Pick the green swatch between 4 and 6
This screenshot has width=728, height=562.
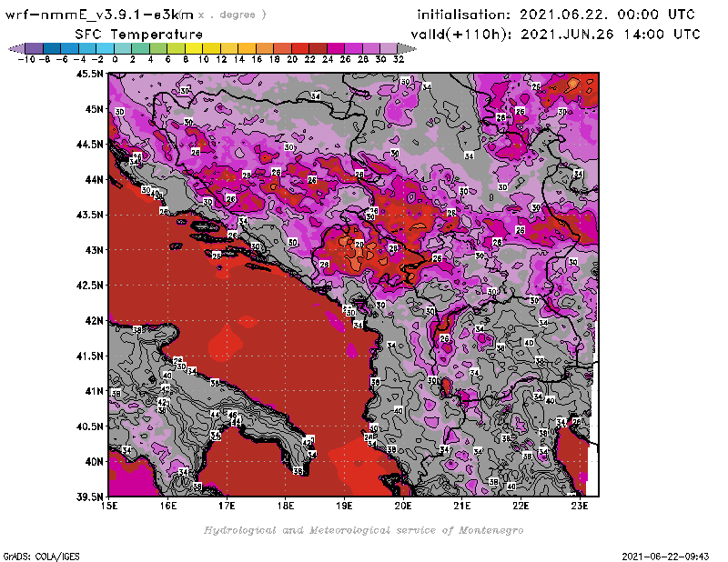(x=158, y=48)
